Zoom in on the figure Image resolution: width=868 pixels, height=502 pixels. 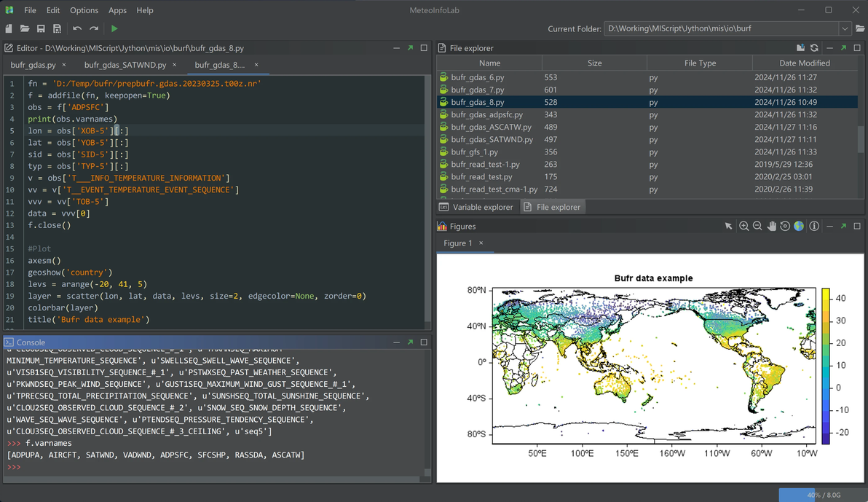click(743, 227)
